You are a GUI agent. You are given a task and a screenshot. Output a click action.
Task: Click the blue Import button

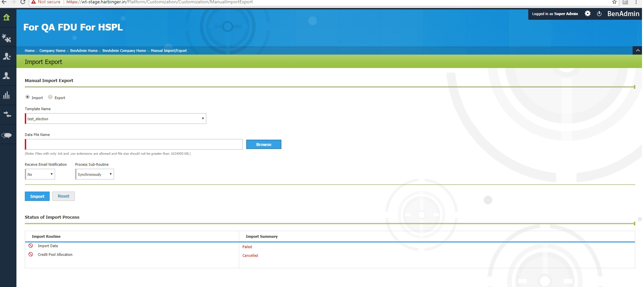(x=37, y=196)
